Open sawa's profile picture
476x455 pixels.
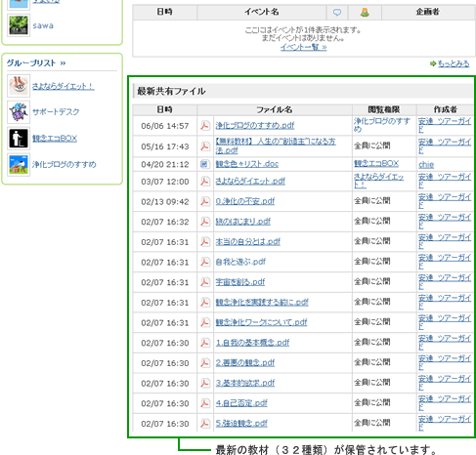[x=19, y=25]
